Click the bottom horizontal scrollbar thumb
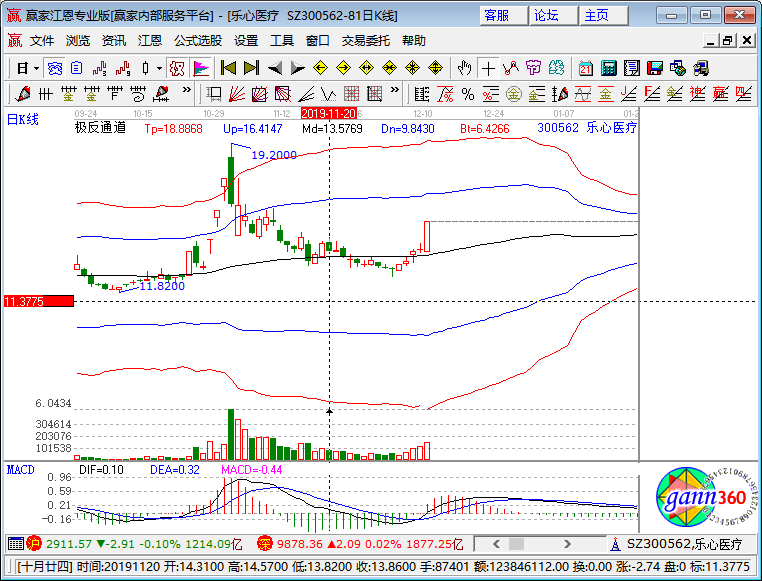762x581 pixels. [516, 544]
